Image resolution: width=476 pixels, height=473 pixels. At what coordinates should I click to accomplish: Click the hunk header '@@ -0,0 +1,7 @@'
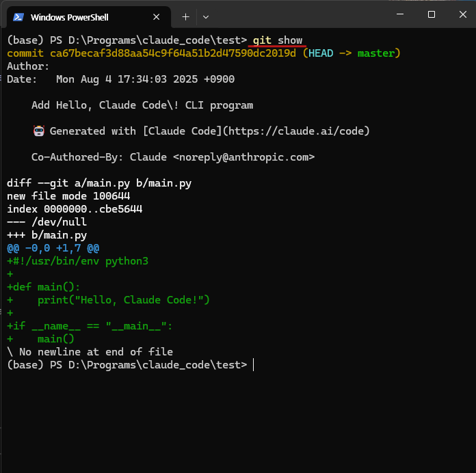pos(53,248)
